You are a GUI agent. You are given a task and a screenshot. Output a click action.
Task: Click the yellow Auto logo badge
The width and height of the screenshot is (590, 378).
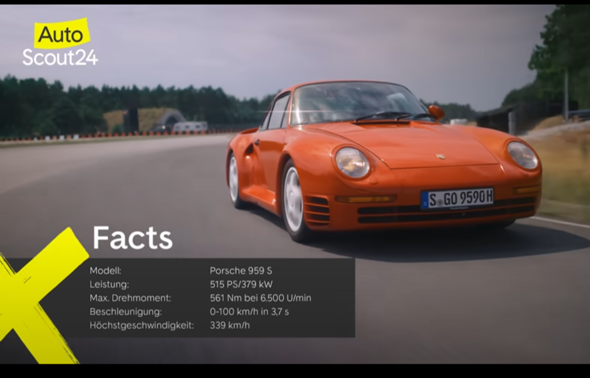(62, 33)
